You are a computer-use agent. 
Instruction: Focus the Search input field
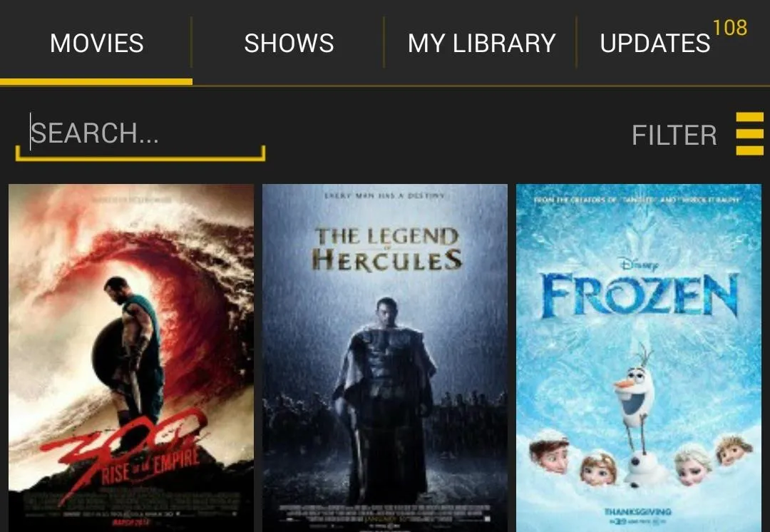click(140, 135)
